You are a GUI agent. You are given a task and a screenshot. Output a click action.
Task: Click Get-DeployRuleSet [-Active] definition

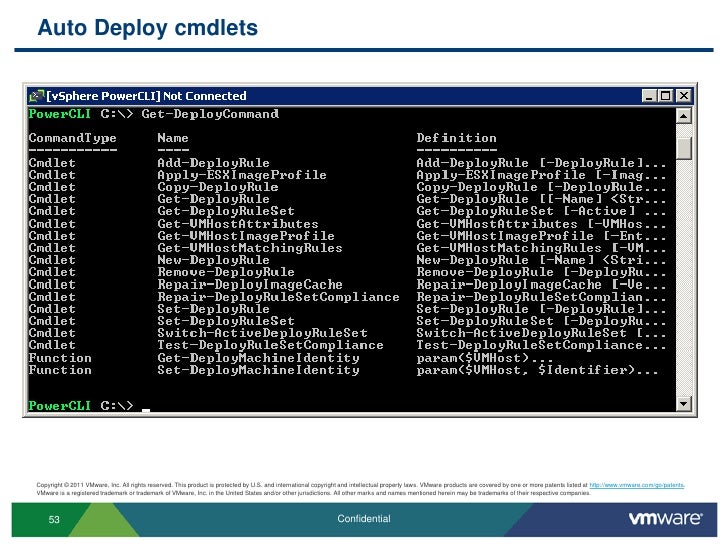541,211
